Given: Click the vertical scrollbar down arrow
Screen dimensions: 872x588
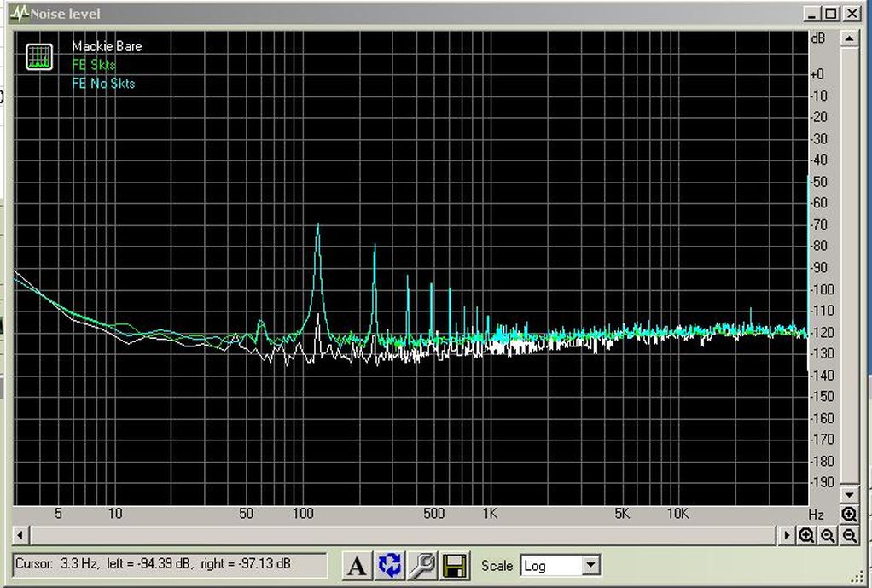Looking at the screenshot, I should (x=849, y=494).
